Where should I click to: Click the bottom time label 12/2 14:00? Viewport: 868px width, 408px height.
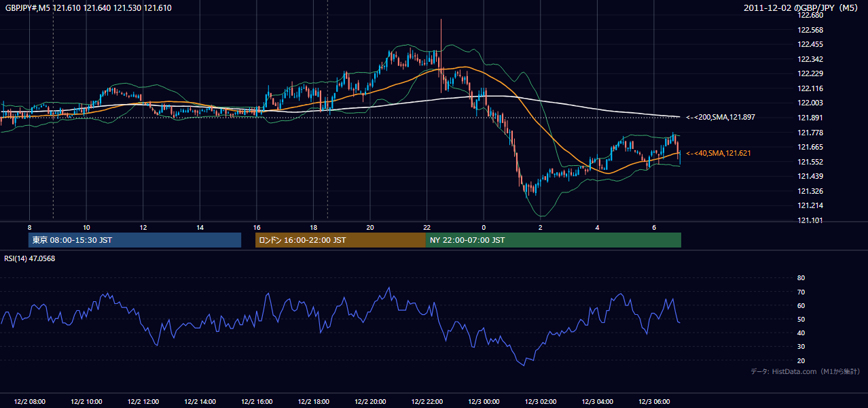point(199,401)
